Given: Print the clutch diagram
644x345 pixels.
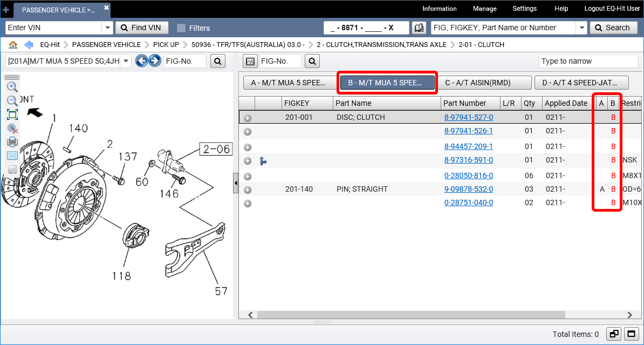Looking at the screenshot, I should tap(12, 143).
